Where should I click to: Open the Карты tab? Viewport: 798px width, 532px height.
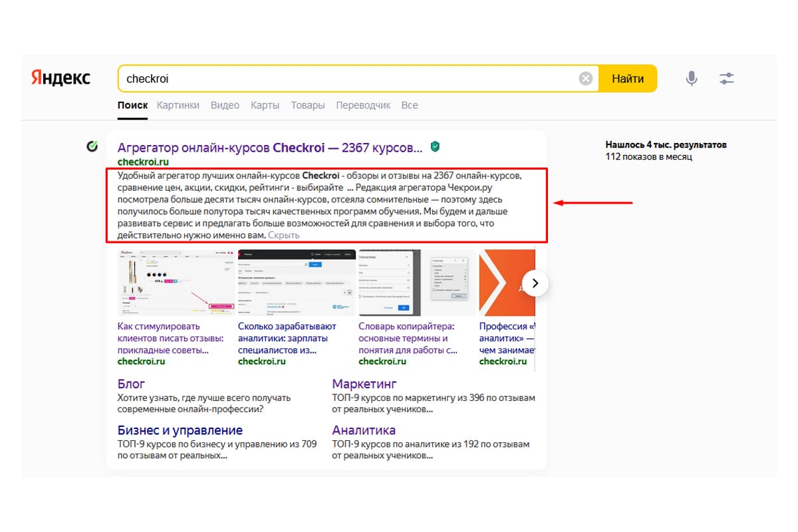point(265,105)
